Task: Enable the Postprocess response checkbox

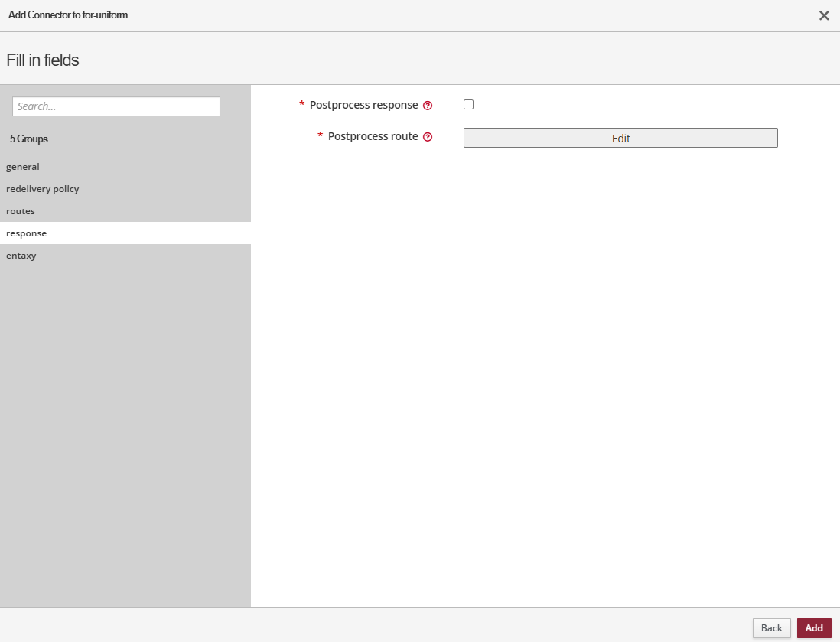Action: [468, 105]
